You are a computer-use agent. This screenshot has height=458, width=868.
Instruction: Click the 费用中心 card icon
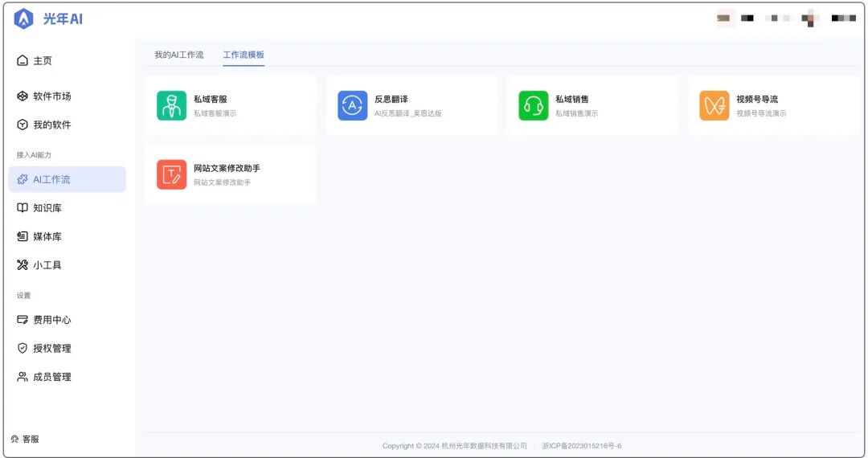(23, 320)
